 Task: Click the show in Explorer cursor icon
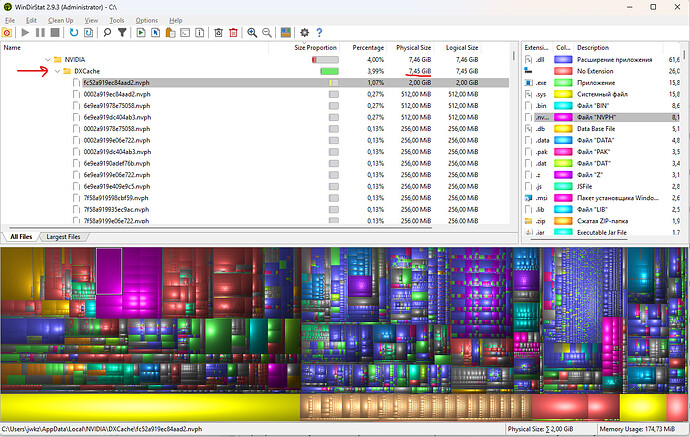[155, 33]
